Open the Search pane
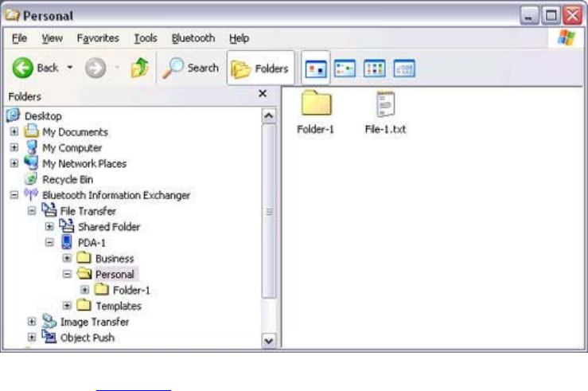The image size is (588, 391). (x=190, y=68)
